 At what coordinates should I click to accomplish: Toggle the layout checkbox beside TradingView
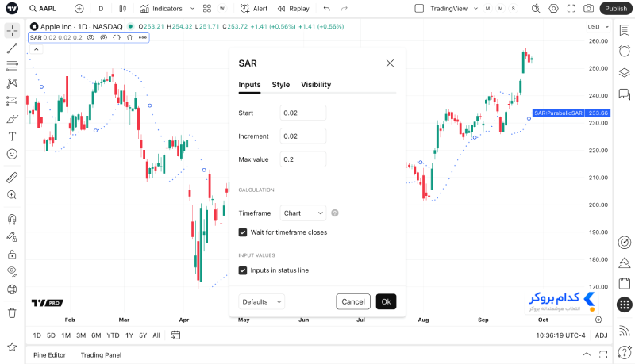click(x=420, y=9)
